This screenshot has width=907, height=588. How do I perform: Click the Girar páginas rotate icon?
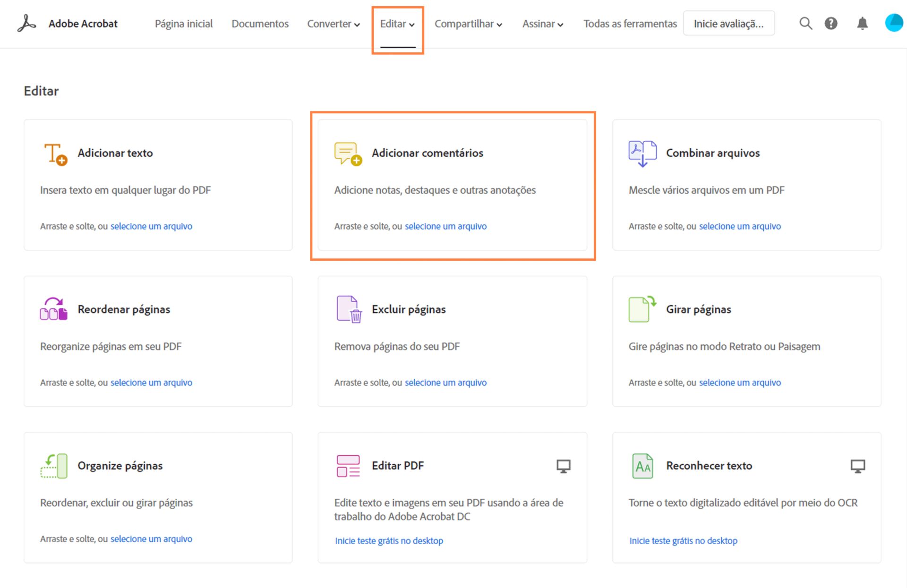pyautogui.click(x=642, y=309)
